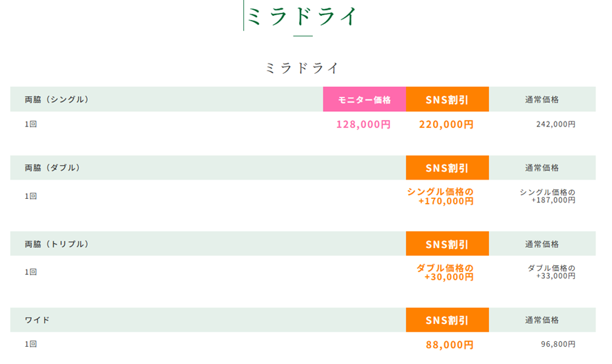Select the 両脇（トリプル） row header

pyautogui.click(x=57, y=244)
